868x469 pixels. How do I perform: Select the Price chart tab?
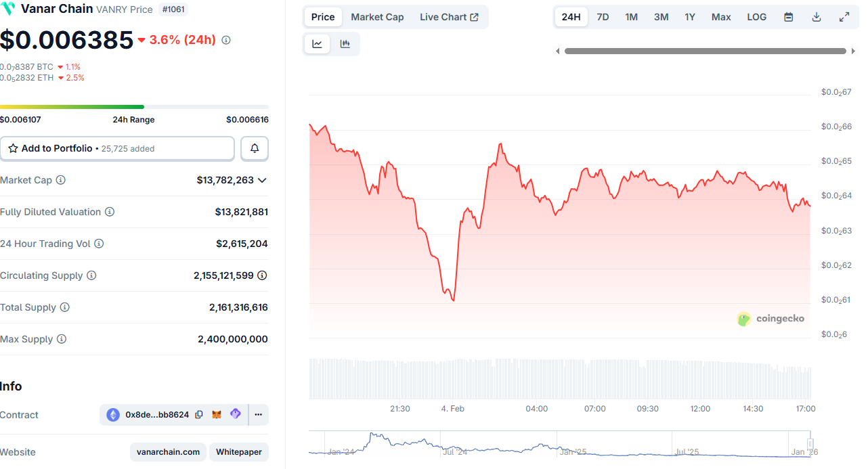click(x=323, y=17)
